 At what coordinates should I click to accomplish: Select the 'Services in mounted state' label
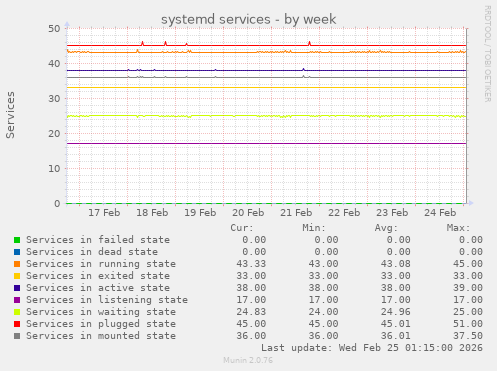[x=101, y=336]
